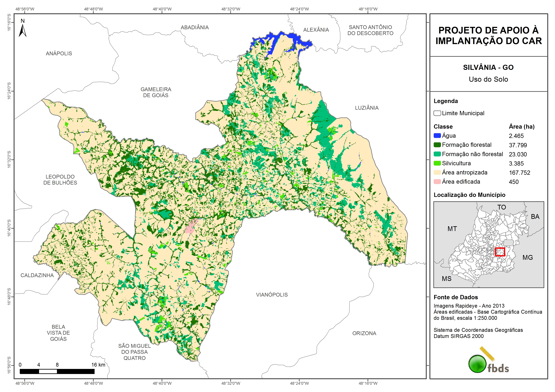Click the Formação florestal dark green swatch
Viewport: 555px width, 392px height.
(x=437, y=145)
